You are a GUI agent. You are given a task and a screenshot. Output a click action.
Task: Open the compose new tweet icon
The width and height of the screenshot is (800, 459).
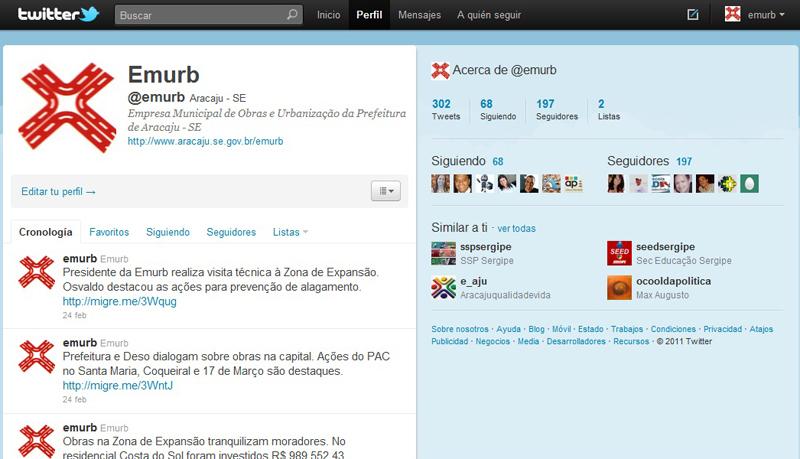[x=693, y=15]
